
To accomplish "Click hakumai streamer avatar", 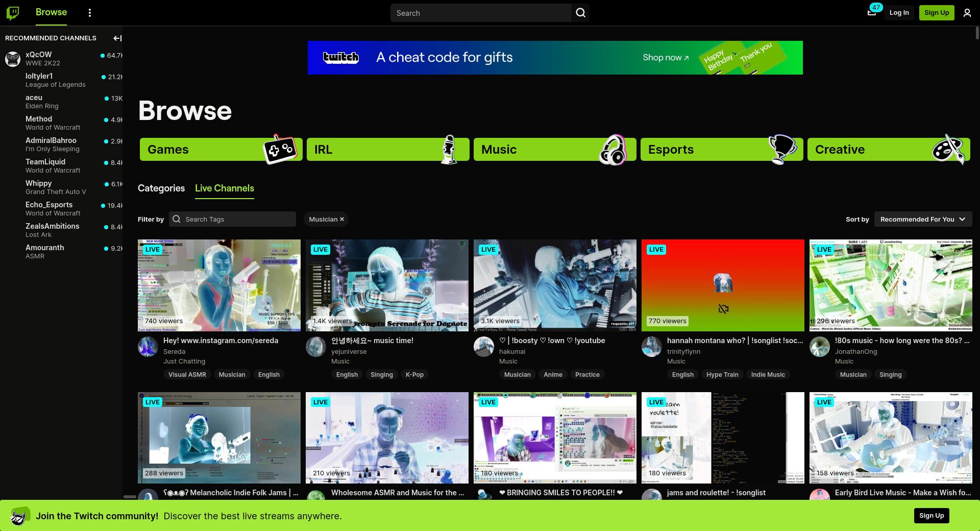I will [x=484, y=347].
